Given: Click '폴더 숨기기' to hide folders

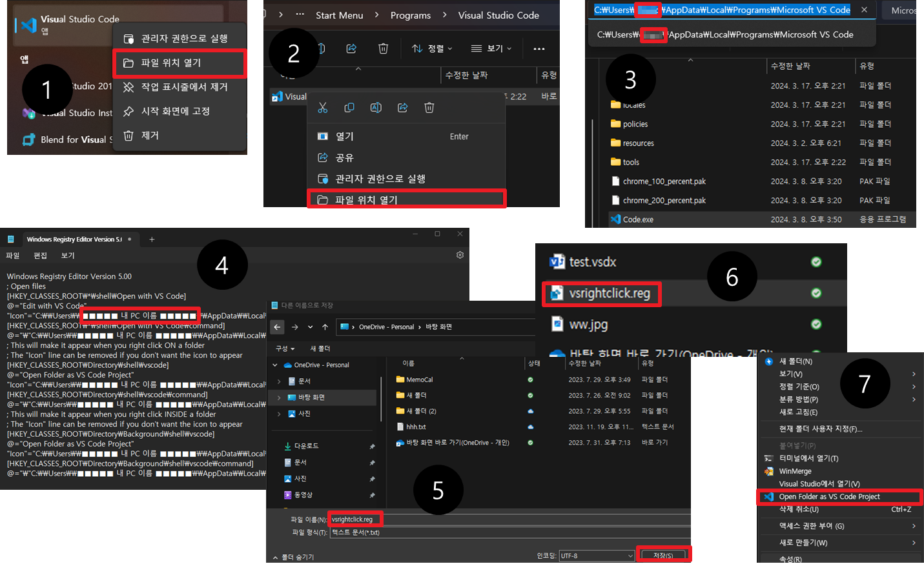Looking at the screenshot, I should [x=293, y=557].
